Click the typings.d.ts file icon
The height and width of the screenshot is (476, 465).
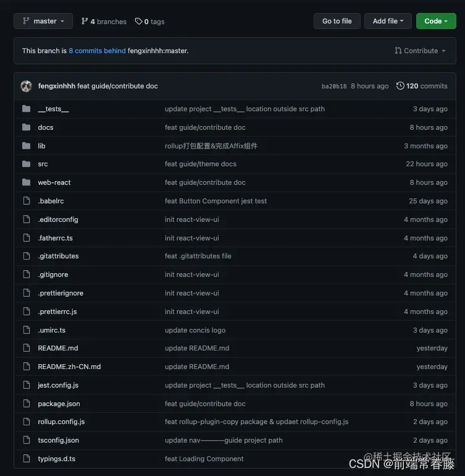tap(27, 459)
